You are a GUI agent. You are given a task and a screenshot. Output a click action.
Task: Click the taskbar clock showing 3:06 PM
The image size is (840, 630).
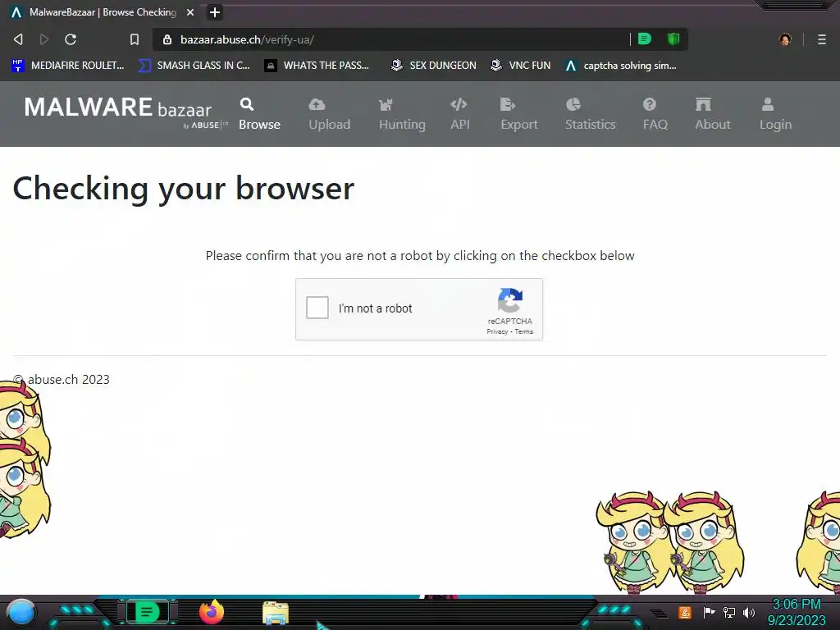[x=797, y=612]
